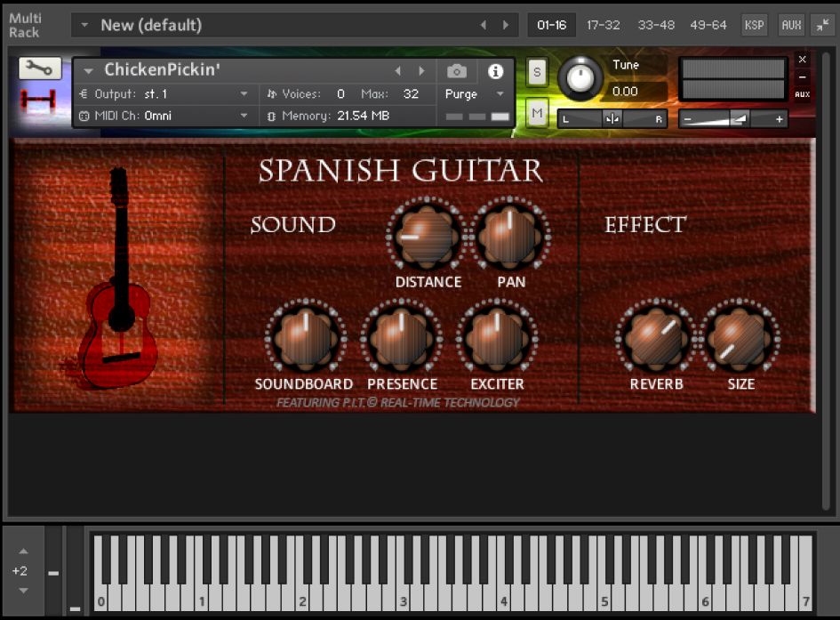The image size is (840, 620).
Task: Click the pan center reset icon
Action: coord(611,118)
